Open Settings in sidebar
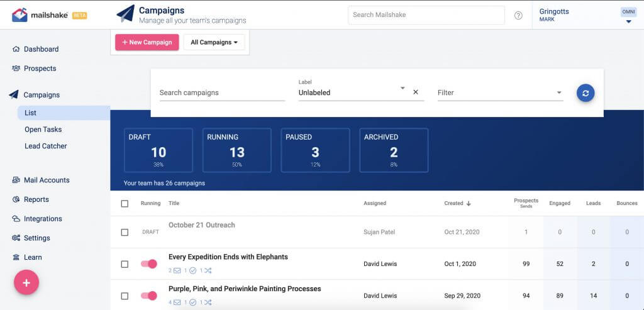This screenshot has width=644, height=310. click(x=36, y=238)
